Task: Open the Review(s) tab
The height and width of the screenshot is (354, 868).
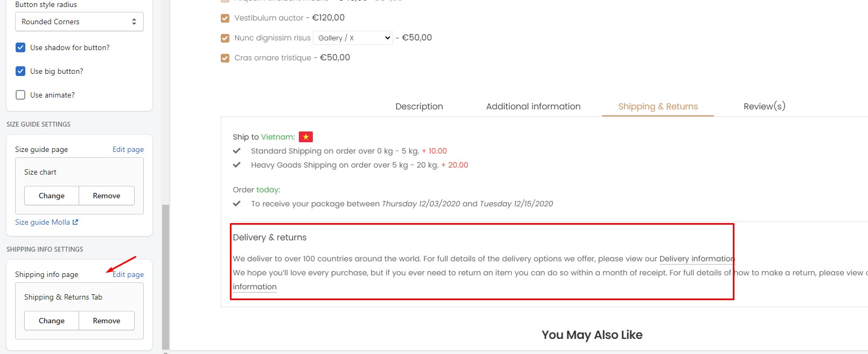Action: pyautogui.click(x=764, y=106)
